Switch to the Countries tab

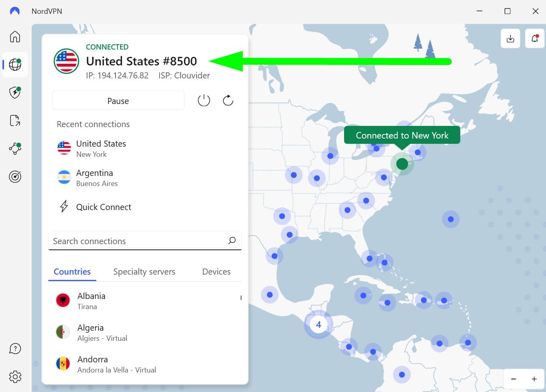pos(72,271)
